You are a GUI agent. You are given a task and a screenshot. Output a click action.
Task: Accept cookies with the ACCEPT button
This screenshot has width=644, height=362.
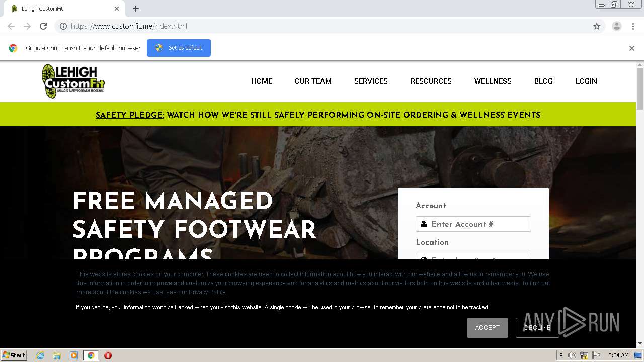pos(488,328)
